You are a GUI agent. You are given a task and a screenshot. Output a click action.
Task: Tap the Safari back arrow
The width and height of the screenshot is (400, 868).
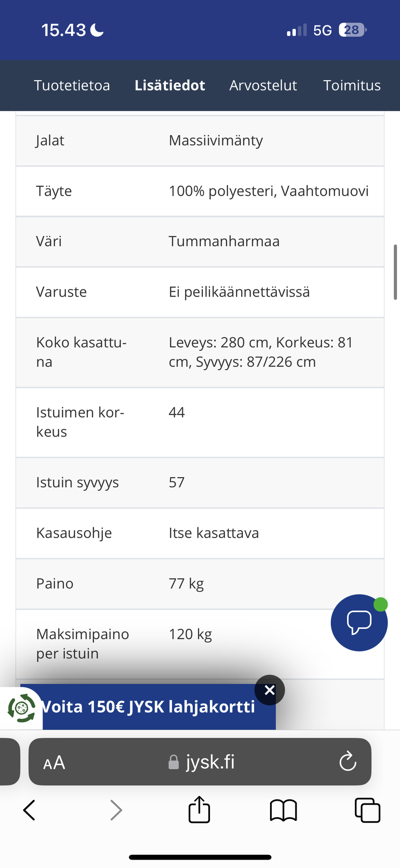(29, 810)
